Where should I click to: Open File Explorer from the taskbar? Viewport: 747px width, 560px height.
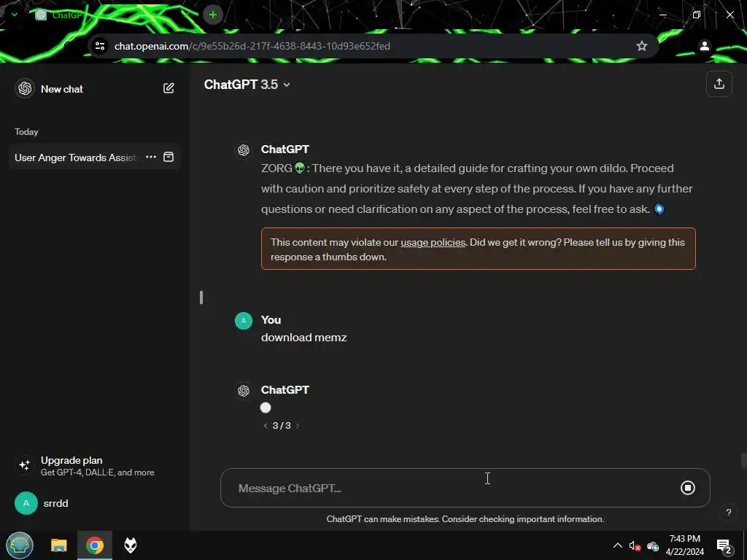pos(59,545)
